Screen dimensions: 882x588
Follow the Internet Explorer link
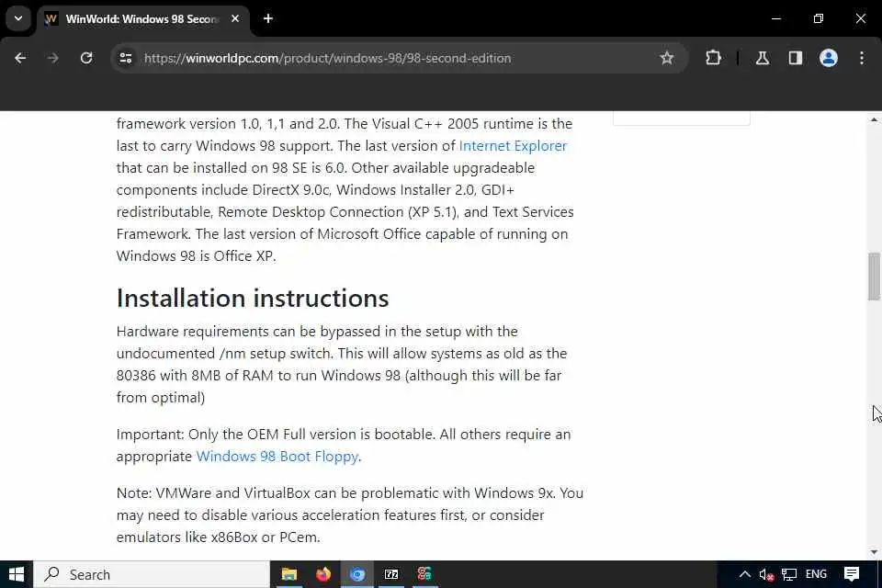pyautogui.click(x=513, y=146)
